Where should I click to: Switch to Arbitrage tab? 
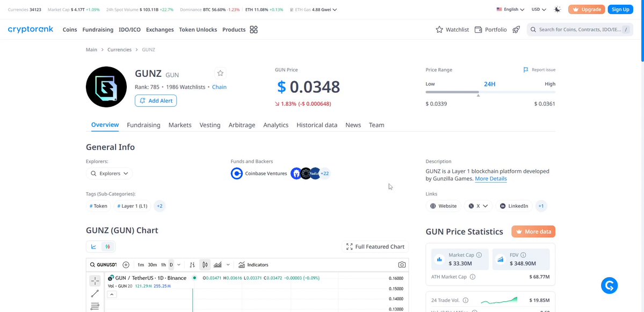242,125
